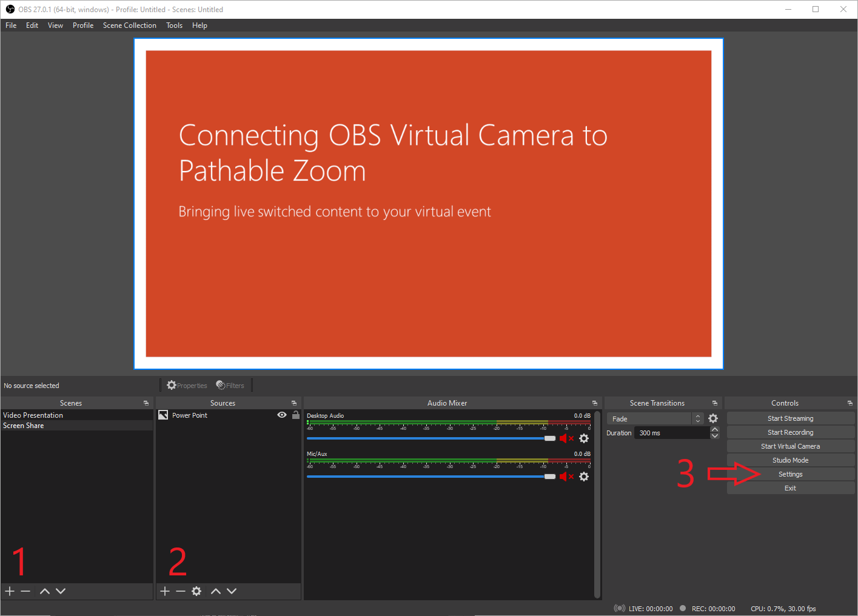Click Start Recording button
This screenshot has height=616, width=858.
[x=791, y=432]
